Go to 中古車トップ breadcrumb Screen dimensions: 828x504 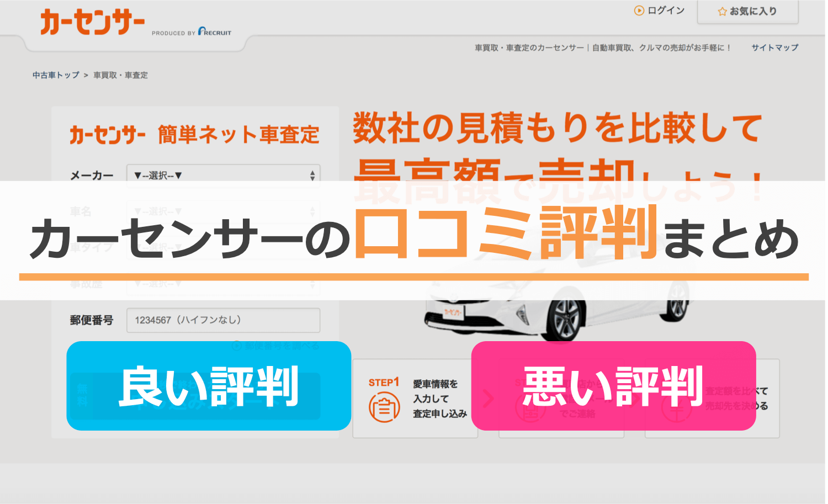point(56,75)
